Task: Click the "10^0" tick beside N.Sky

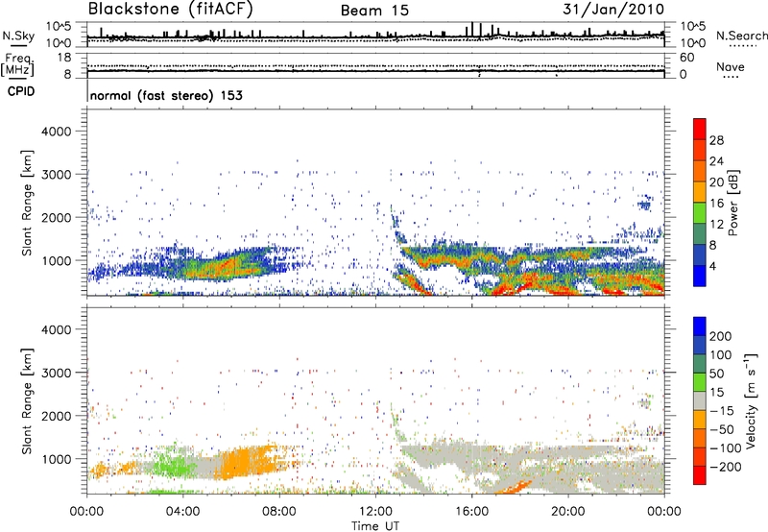Action: 59,43
